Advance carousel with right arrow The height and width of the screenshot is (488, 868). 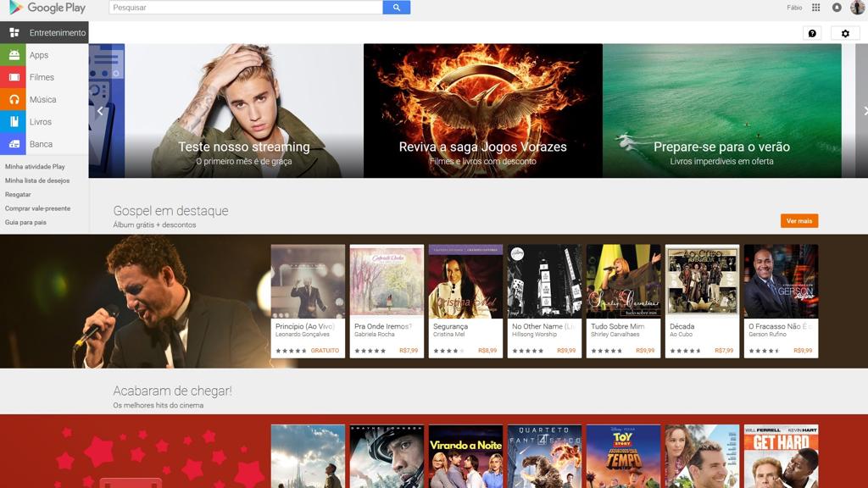point(864,111)
